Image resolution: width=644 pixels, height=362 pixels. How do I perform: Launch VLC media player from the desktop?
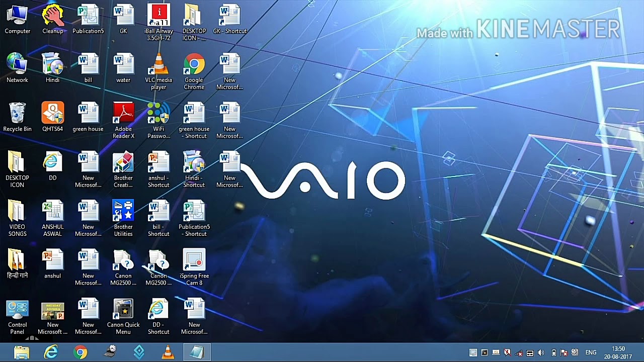[158, 72]
